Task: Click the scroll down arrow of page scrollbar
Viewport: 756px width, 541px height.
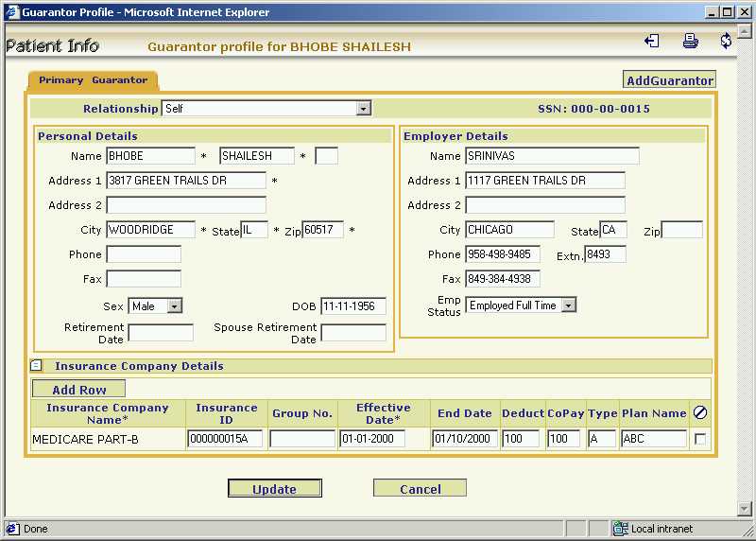Action: pyautogui.click(x=745, y=508)
